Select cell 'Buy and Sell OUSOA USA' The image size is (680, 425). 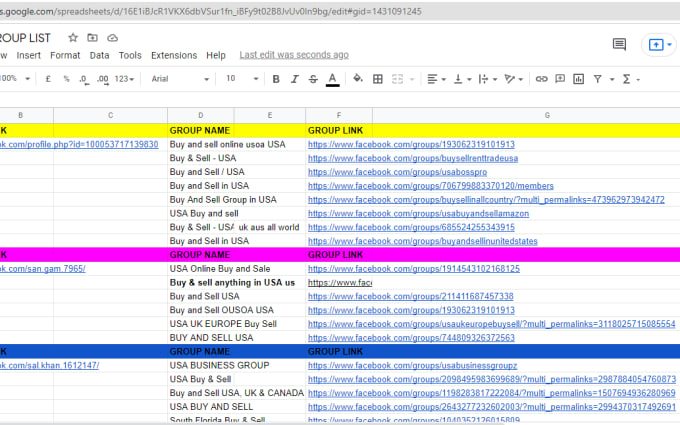point(222,310)
